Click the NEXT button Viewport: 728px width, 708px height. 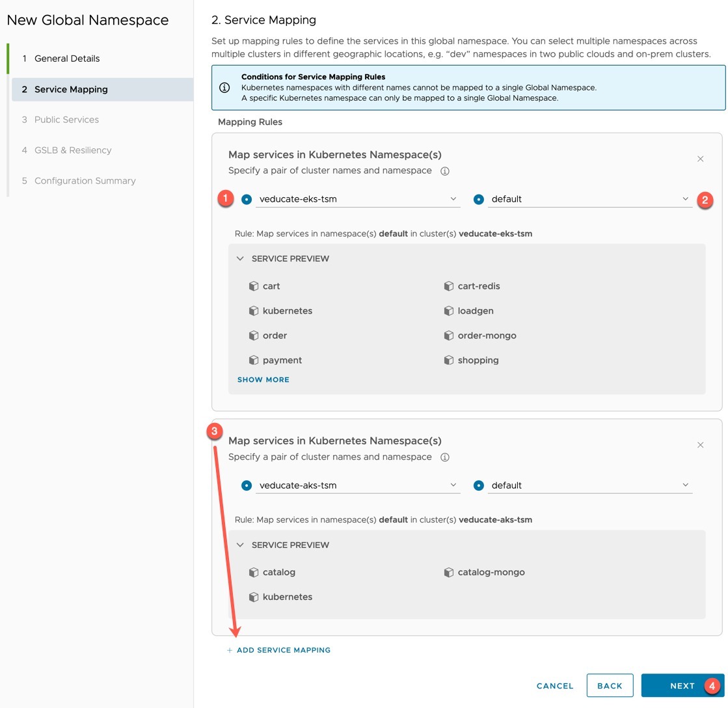[x=682, y=686]
